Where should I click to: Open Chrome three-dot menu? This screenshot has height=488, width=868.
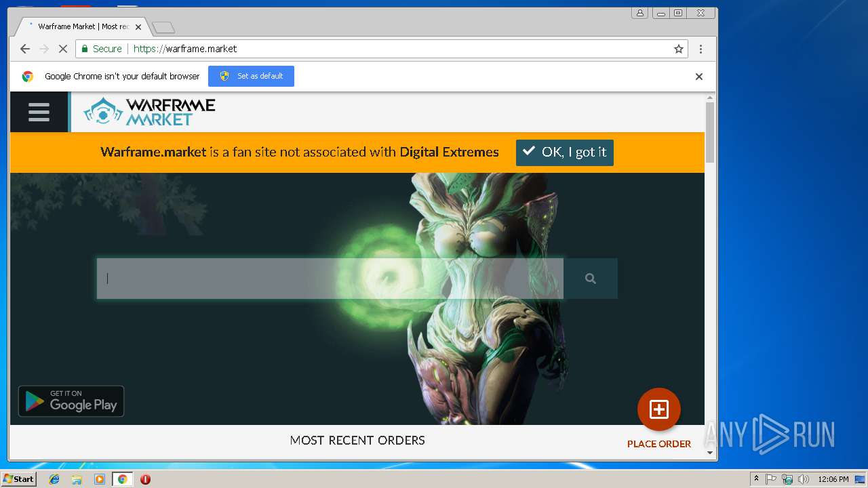pyautogui.click(x=701, y=49)
